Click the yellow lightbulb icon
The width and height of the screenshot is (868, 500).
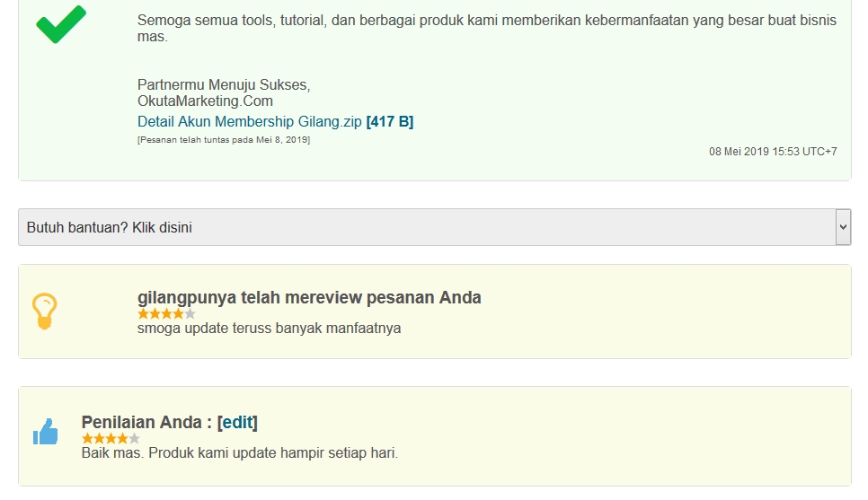pos(44,311)
